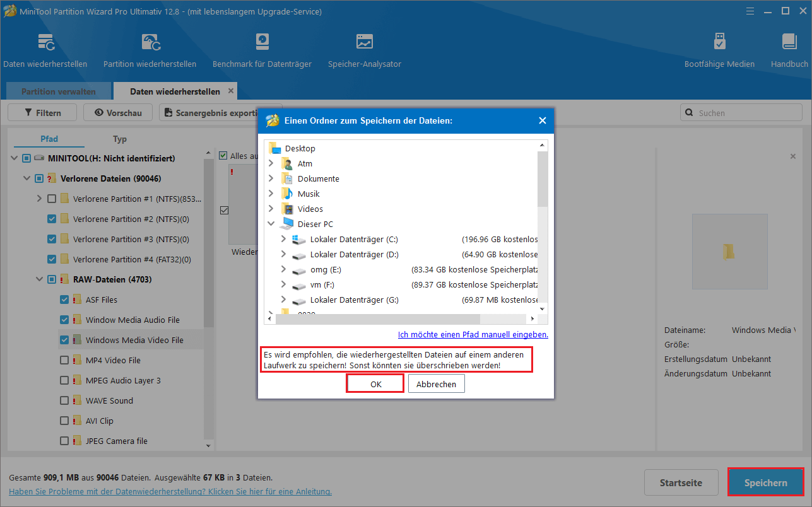Toggle the MINITOOL(H:) checkbox

point(26,158)
